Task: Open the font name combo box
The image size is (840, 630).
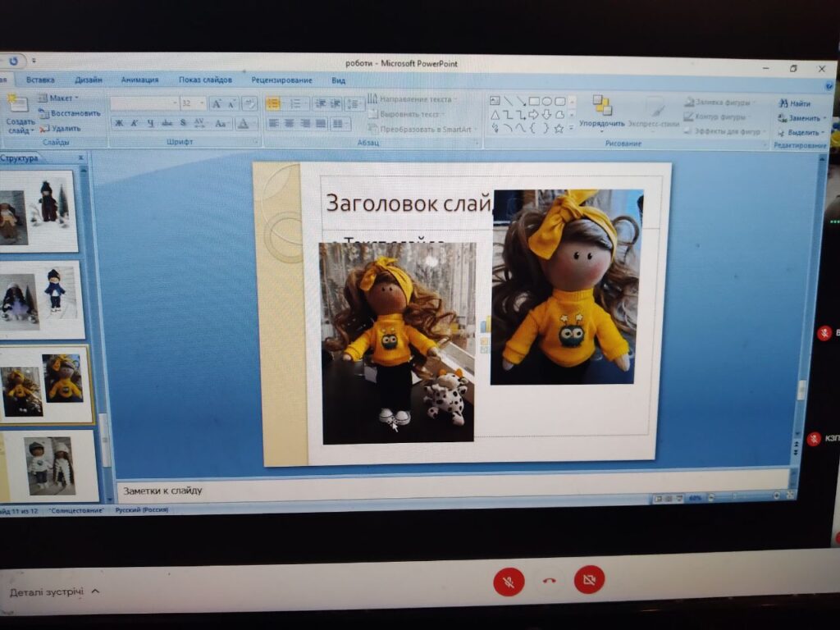Action: pos(144,103)
